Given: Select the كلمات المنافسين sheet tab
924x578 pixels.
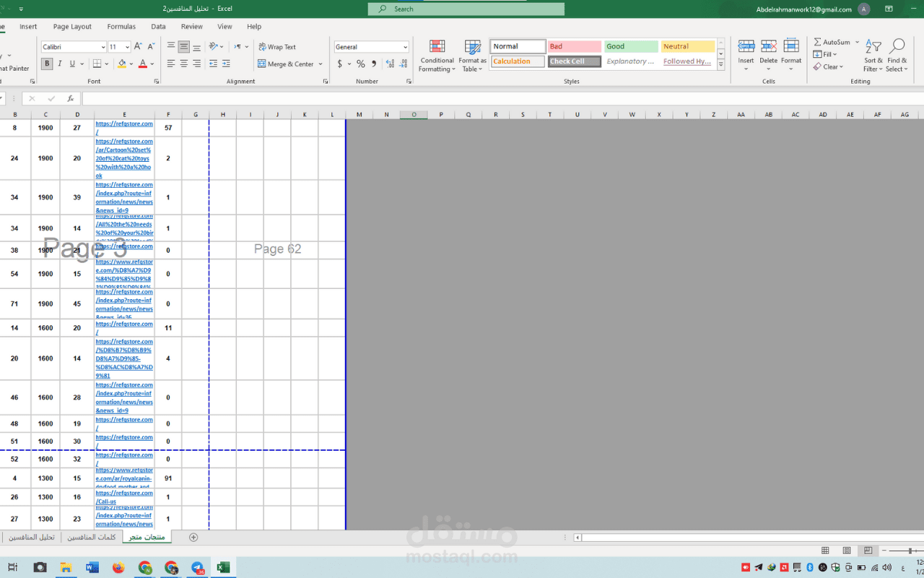Looking at the screenshot, I should [92, 537].
